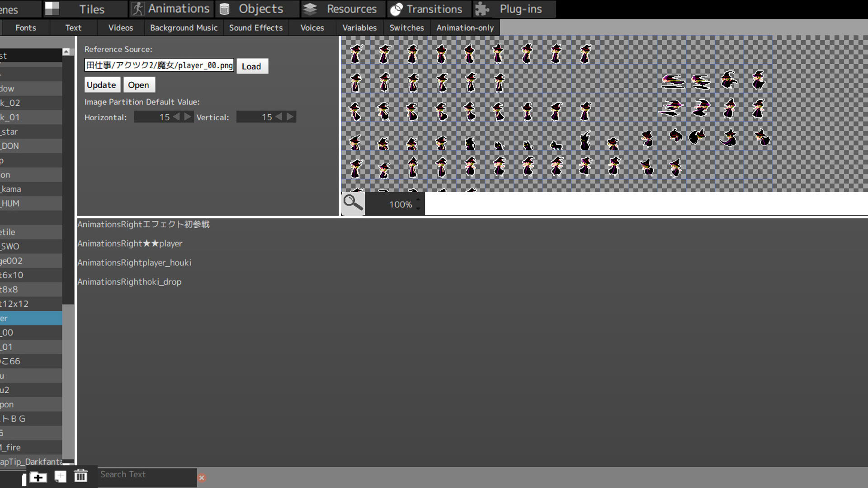This screenshot has height=488, width=868.
Task: Click 'AnimationsRighthoki_drop' reference entry
Action: (x=129, y=282)
